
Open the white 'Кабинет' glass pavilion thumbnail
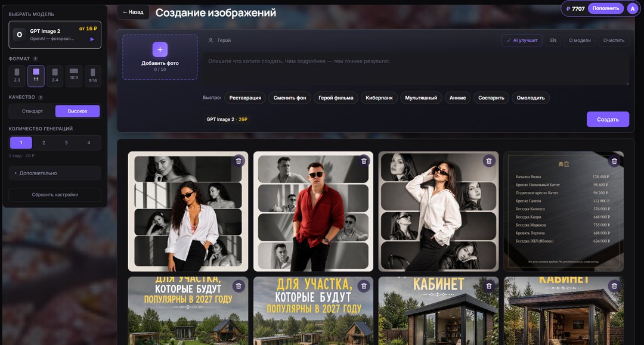pyautogui.click(x=438, y=310)
